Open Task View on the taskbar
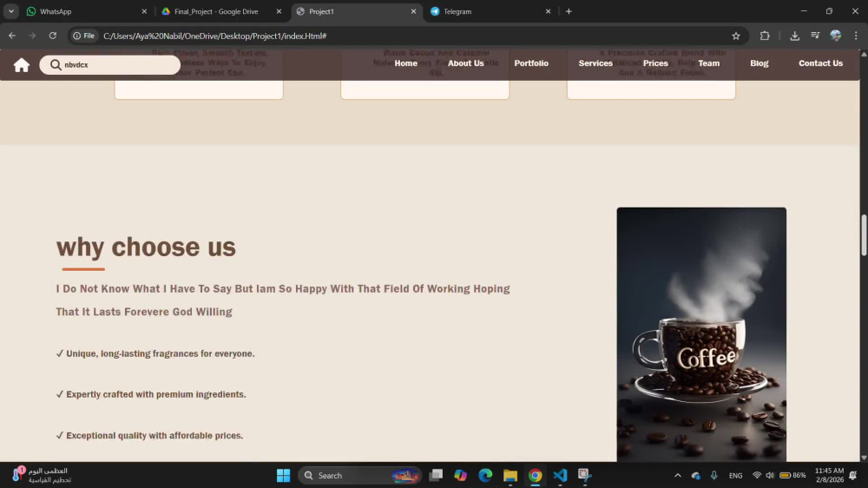The width and height of the screenshot is (868, 488). [437, 475]
